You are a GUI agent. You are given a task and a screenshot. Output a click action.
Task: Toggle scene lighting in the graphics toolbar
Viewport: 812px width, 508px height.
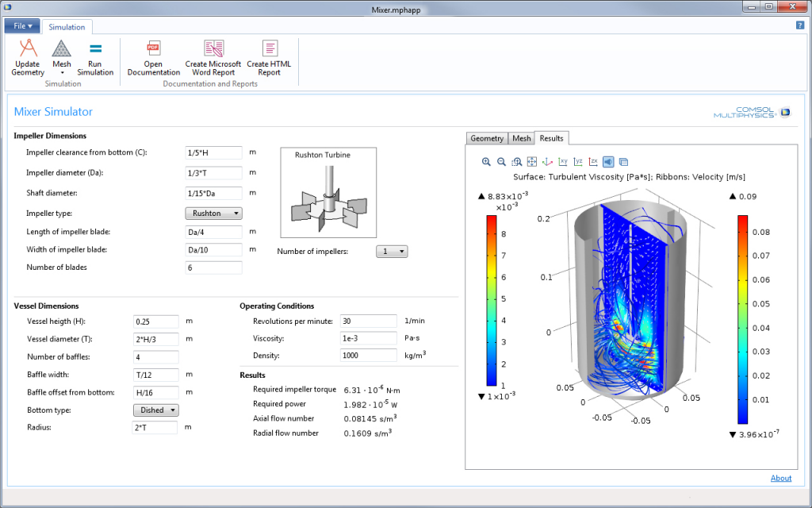click(x=607, y=162)
